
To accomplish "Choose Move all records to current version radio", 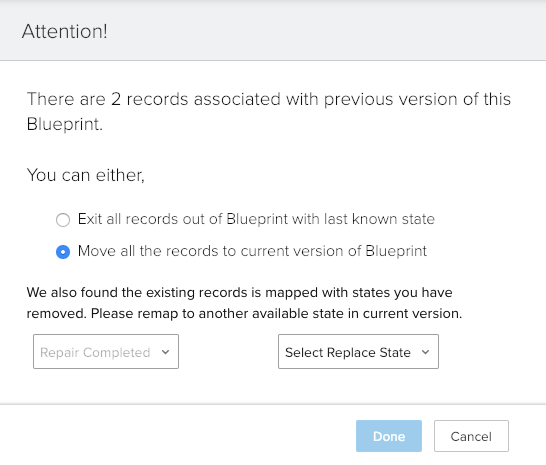I will point(63,252).
